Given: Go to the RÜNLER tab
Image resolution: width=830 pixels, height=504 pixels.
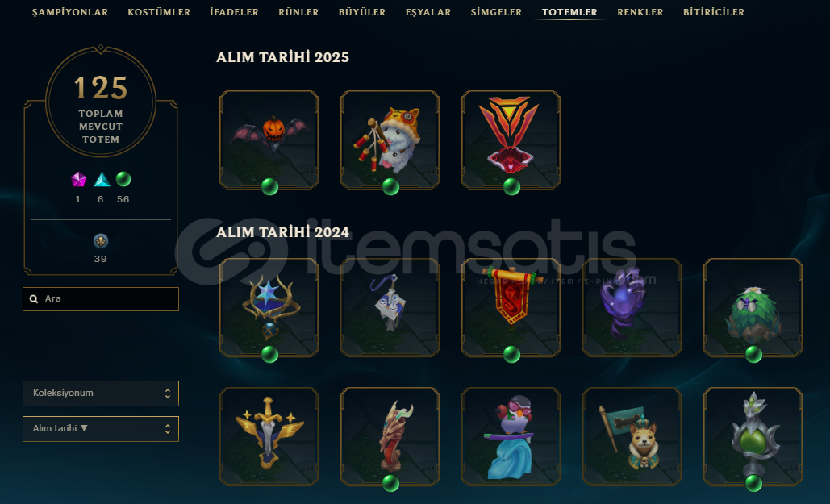Looking at the screenshot, I should pyautogui.click(x=298, y=11).
